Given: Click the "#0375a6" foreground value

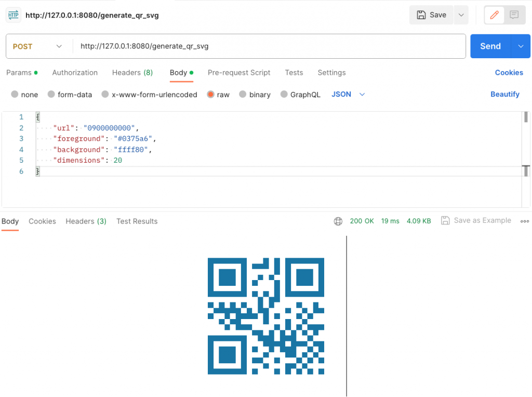Looking at the screenshot, I should 132,138.
